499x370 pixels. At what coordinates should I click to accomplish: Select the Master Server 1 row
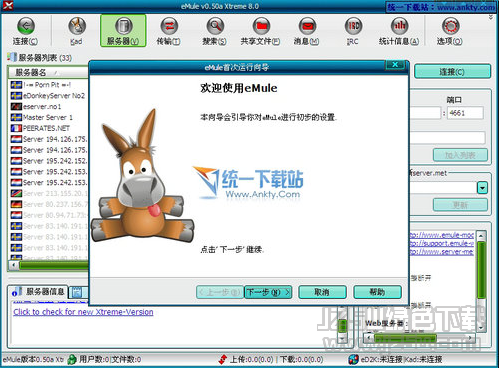click(48, 117)
